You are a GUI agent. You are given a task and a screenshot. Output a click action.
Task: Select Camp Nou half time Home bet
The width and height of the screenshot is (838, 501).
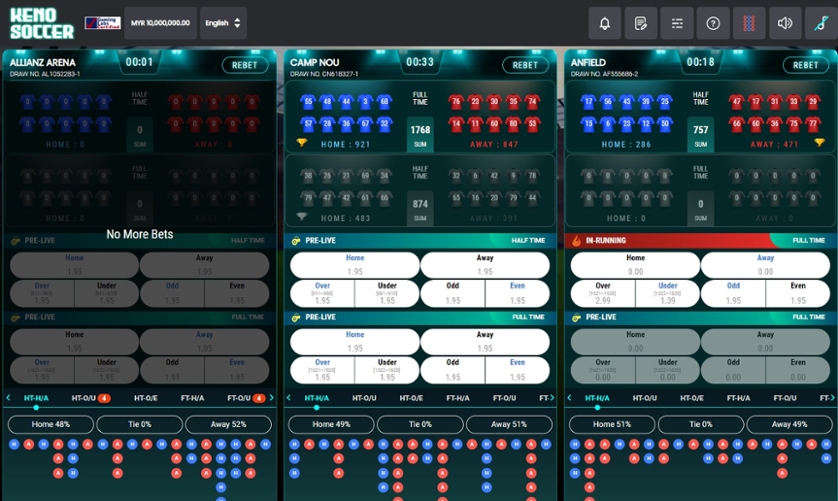[355, 265]
